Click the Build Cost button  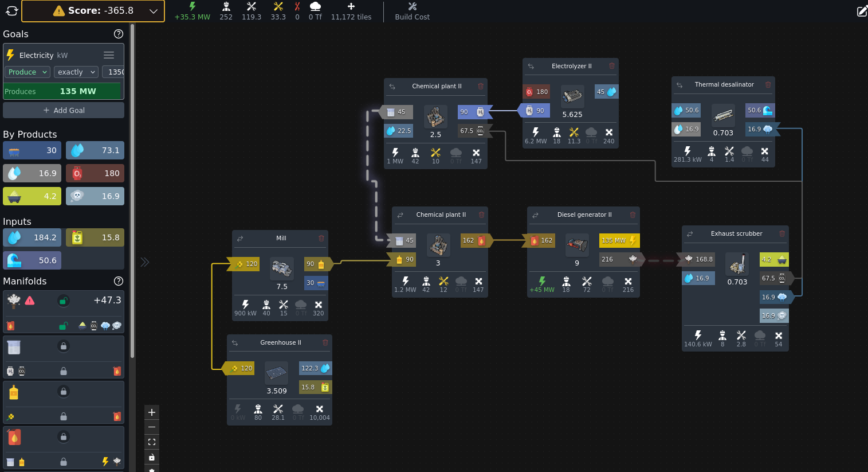point(412,11)
